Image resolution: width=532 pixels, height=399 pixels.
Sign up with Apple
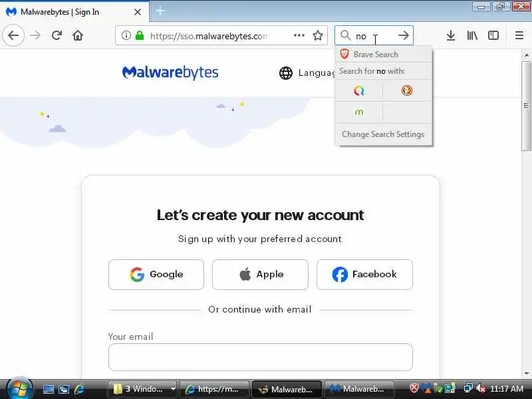click(260, 275)
